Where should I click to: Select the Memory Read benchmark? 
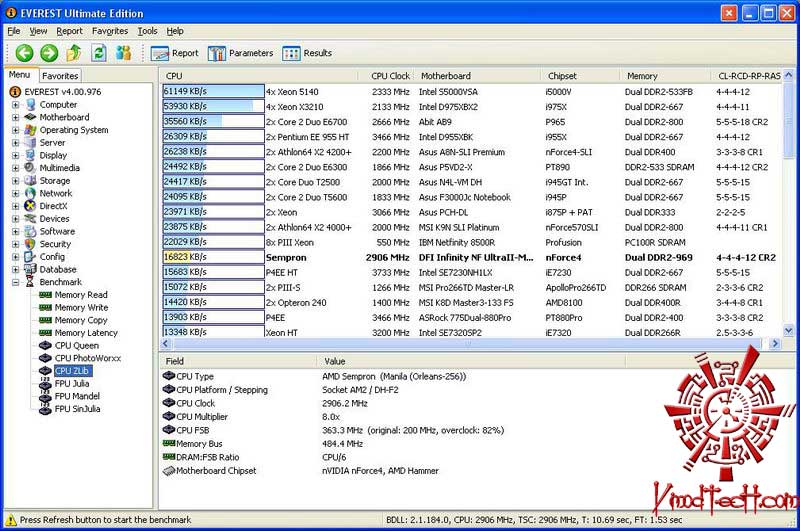81,295
